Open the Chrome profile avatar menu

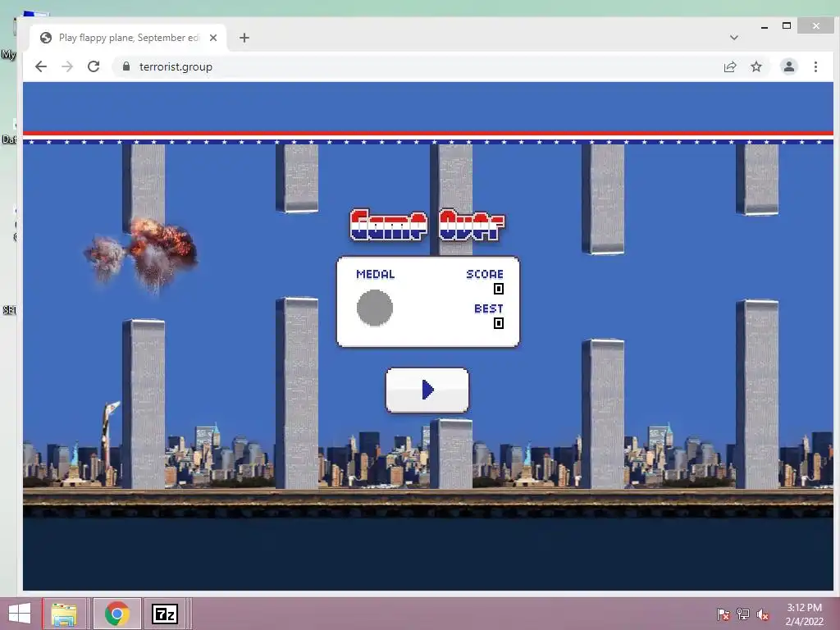(788, 66)
